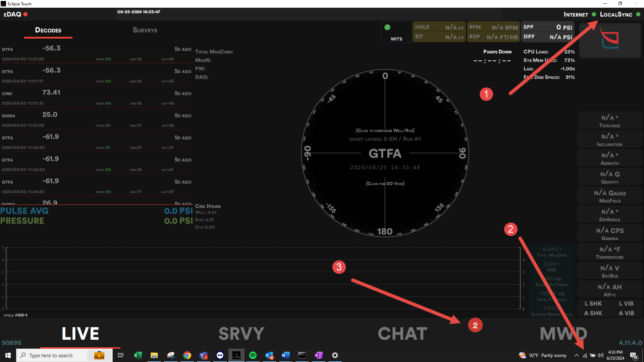The image size is (644, 362).
Task: Select the Azimuth readout tile
Action: tap(610, 159)
